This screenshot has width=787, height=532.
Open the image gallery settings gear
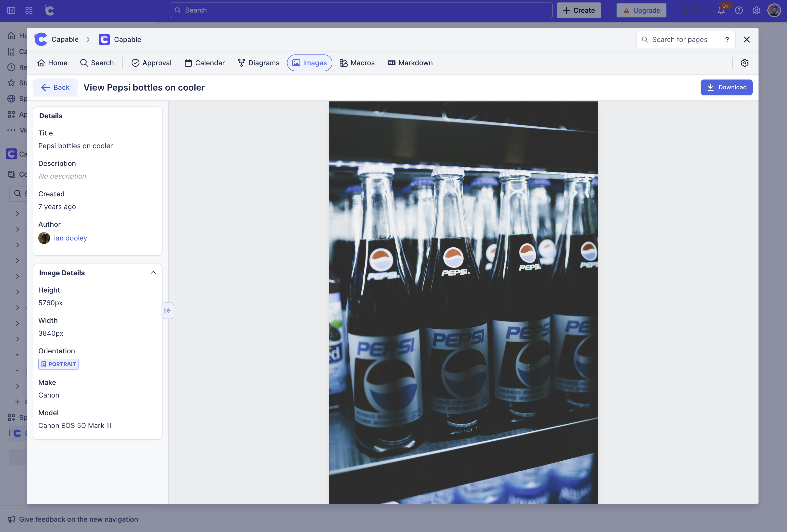tap(745, 63)
